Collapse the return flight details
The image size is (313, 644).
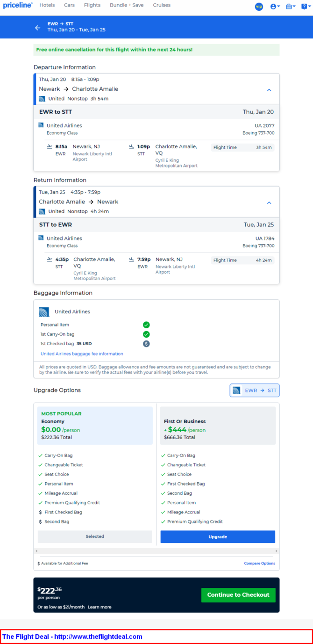tap(269, 203)
